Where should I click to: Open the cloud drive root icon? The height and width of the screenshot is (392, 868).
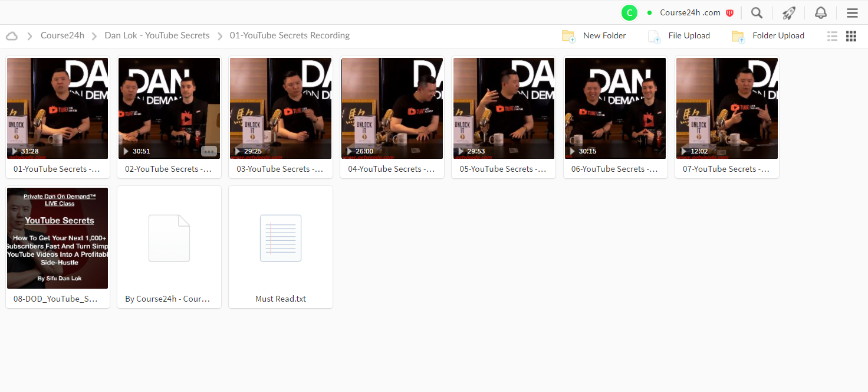pos(12,36)
